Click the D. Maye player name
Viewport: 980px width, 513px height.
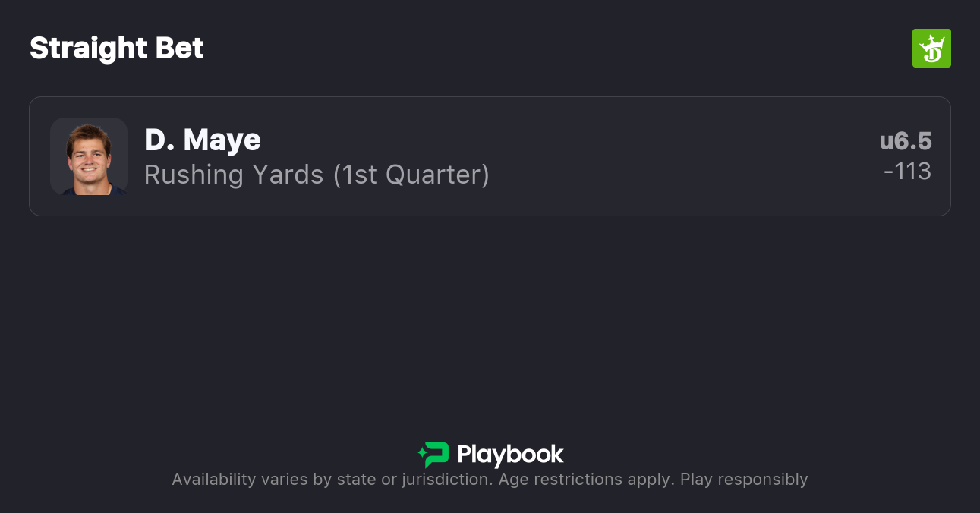pos(202,140)
